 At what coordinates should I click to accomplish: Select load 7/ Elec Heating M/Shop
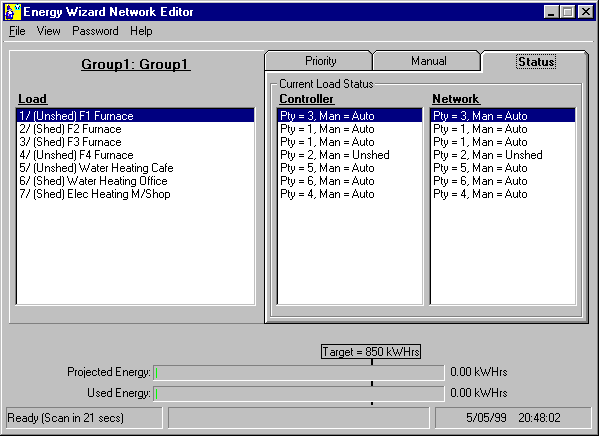point(136,194)
